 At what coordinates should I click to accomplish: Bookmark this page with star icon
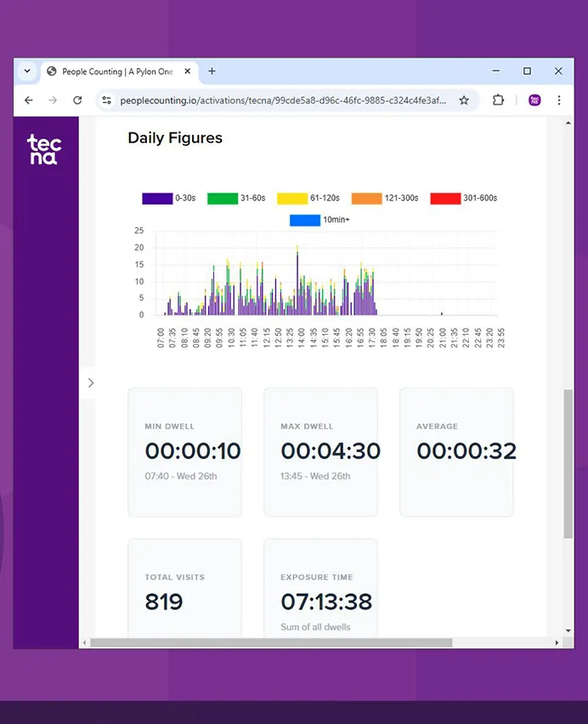(x=464, y=100)
